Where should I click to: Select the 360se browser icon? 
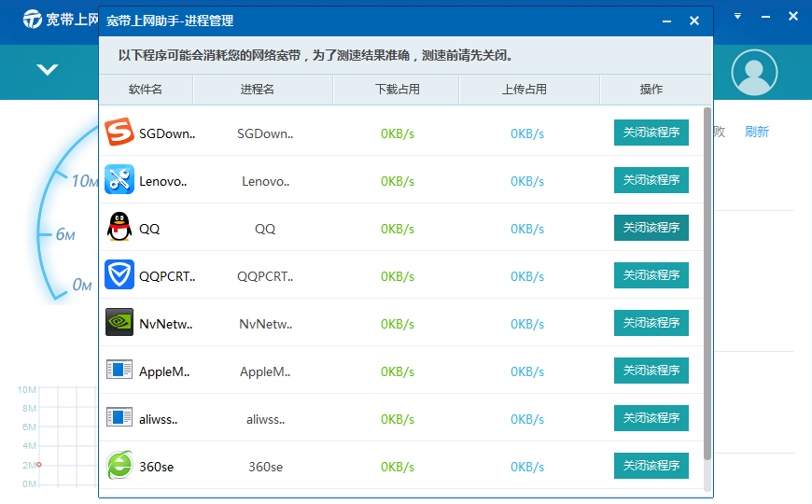tap(119, 466)
